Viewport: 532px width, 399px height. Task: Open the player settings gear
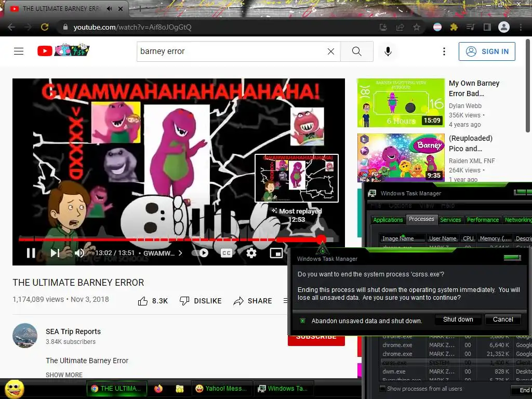pyautogui.click(x=251, y=253)
